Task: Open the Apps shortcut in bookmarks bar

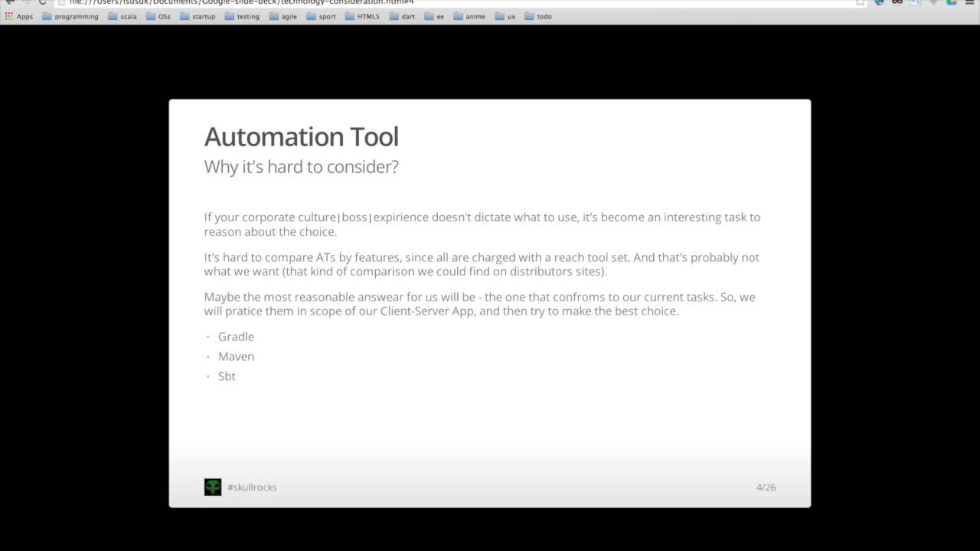Action: click(x=19, y=16)
